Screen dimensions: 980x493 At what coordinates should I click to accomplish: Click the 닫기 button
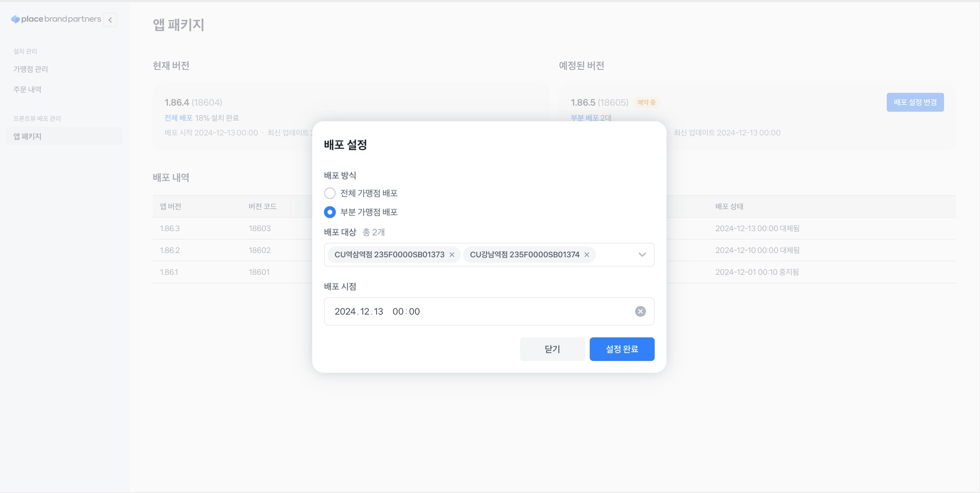point(552,349)
